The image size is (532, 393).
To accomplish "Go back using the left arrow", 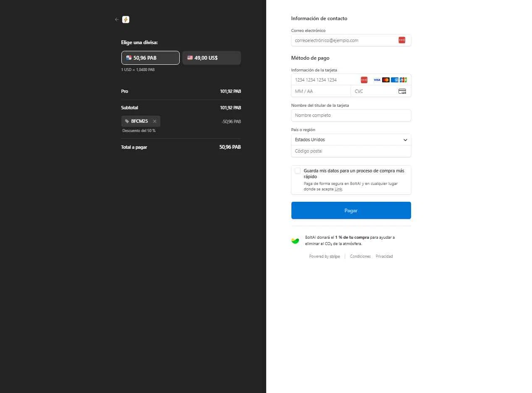I will coord(117,19).
